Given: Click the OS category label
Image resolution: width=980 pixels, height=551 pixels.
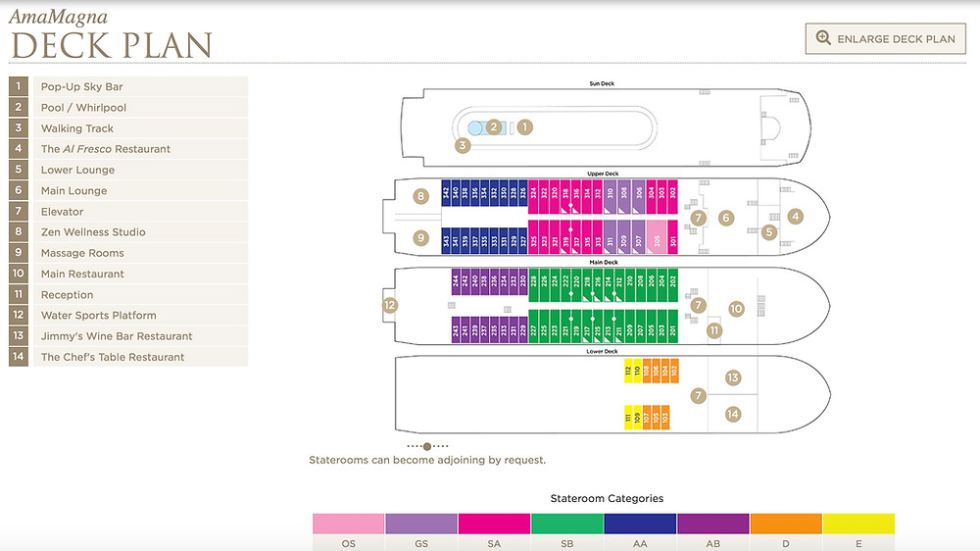Looking at the screenshot, I should (x=349, y=543).
